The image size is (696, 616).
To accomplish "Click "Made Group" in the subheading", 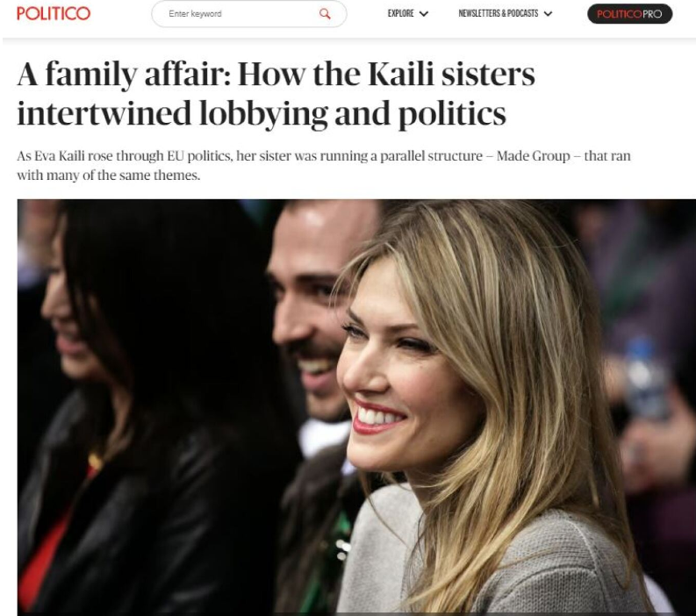I will 533,156.
